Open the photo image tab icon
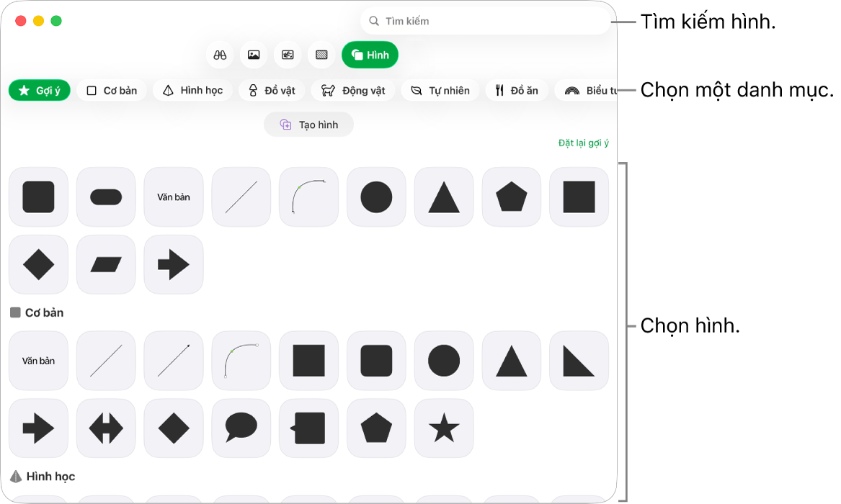Image resolution: width=841 pixels, height=504 pixels. [x=254, y=55]
